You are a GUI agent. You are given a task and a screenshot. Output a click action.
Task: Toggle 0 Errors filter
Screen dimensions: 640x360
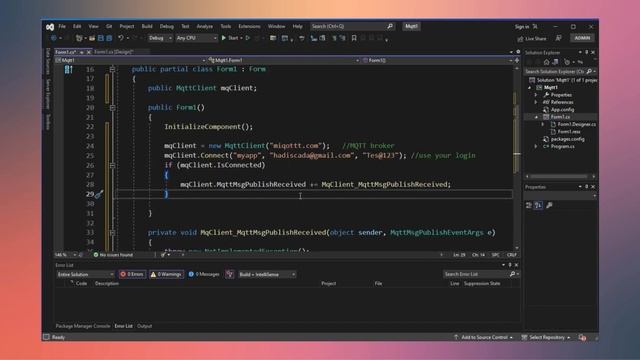[x=132, y=274]
